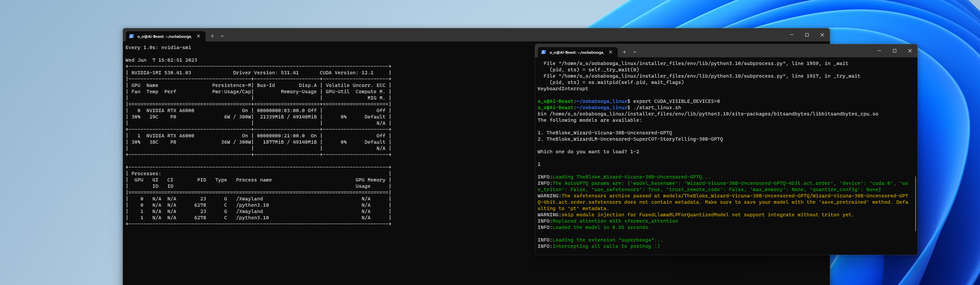Click '6W / 300W' power usage value
980x285 pixels.
coord(237,117)
